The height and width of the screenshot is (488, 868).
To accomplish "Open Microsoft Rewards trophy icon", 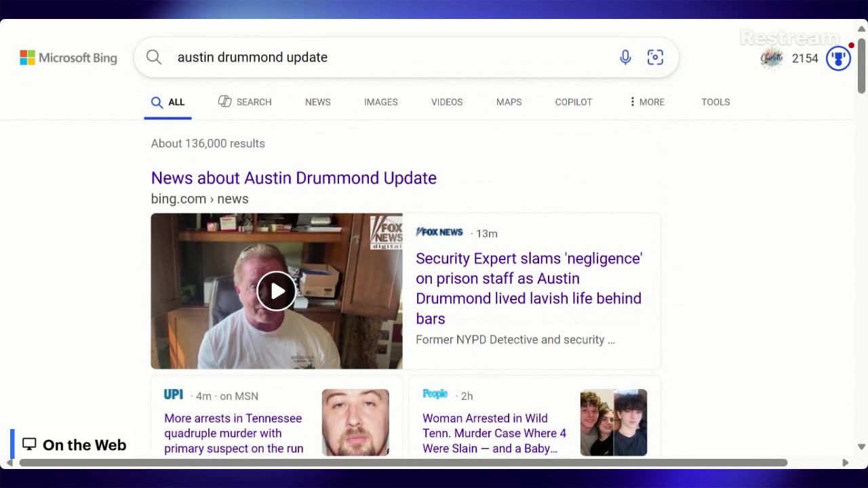I will (838, 58).
